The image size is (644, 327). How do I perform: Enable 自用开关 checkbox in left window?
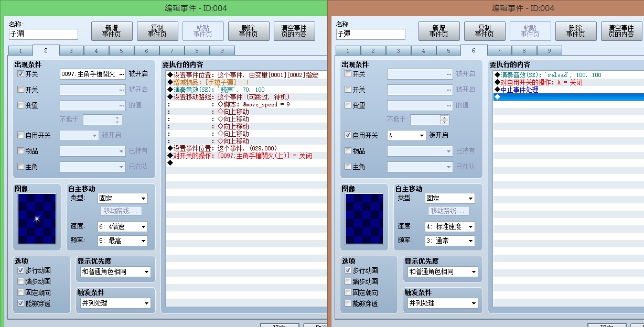(21, 135)
